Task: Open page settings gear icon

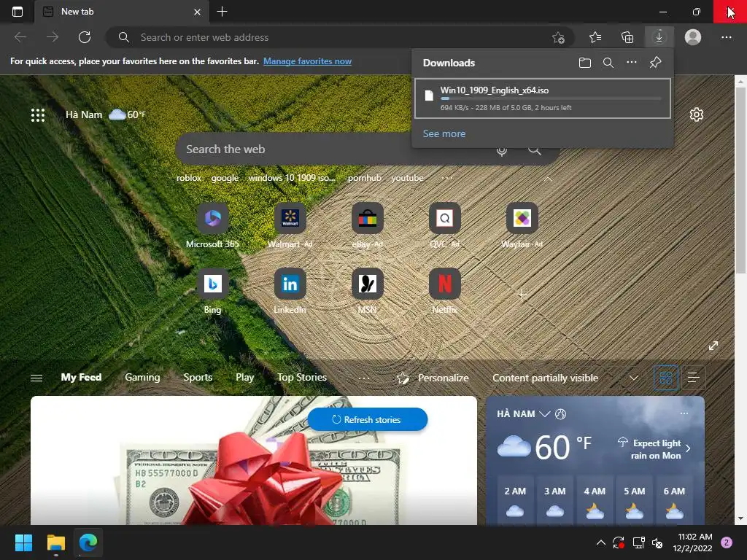Action: 697,114
